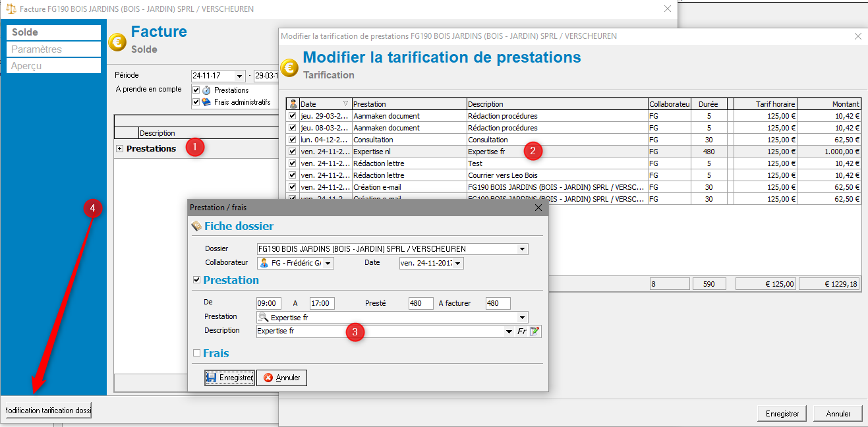The image size is (868, 427).
Task: Select the Consultation prestation cell
Action: 409,140
